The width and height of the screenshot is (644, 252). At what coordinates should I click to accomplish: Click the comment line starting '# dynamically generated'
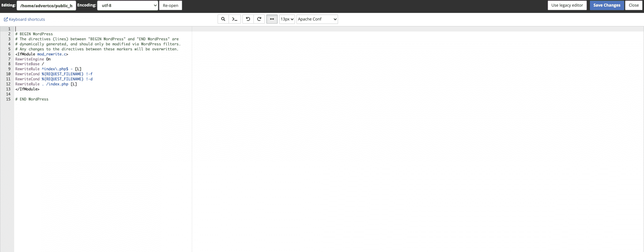pos(98,44)
